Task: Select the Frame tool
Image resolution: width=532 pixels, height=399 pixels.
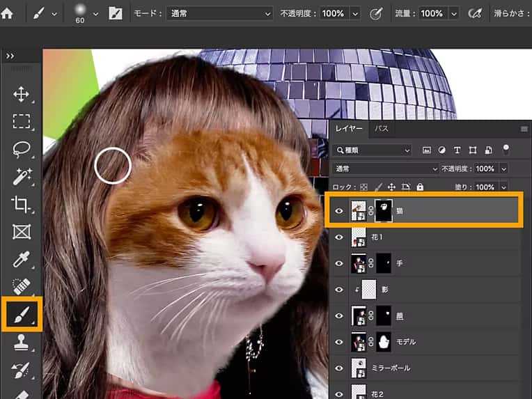Action: (x=22, y=232)
